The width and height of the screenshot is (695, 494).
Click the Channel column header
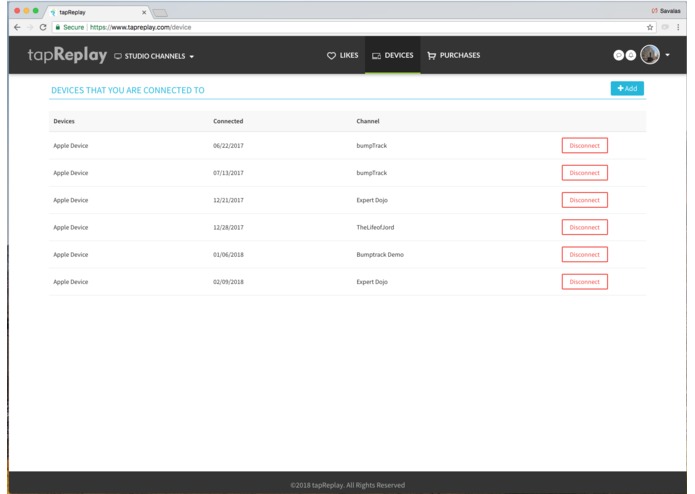tap(368, 121)
